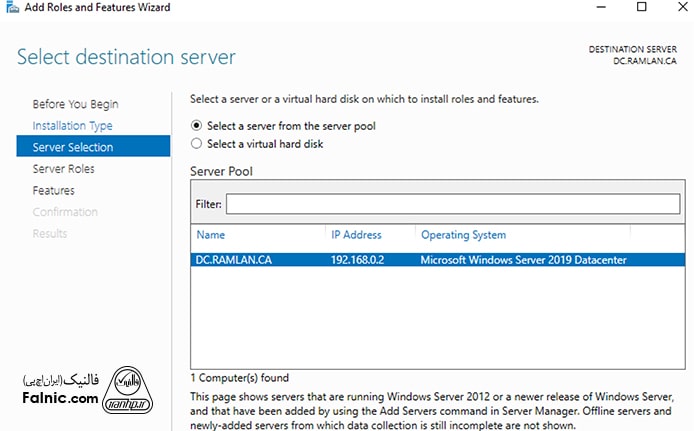Click the 192.168.0.2 IP address cell

(x=359, y=261)
